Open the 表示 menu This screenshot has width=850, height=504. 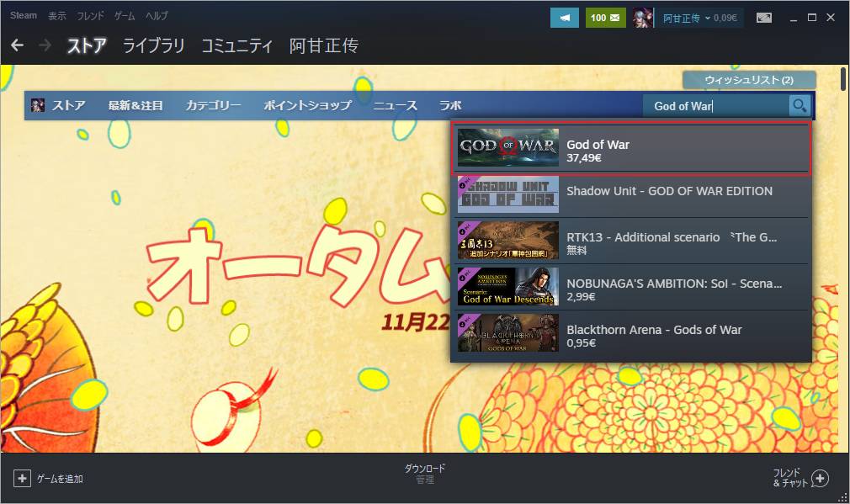coord(57,16)
